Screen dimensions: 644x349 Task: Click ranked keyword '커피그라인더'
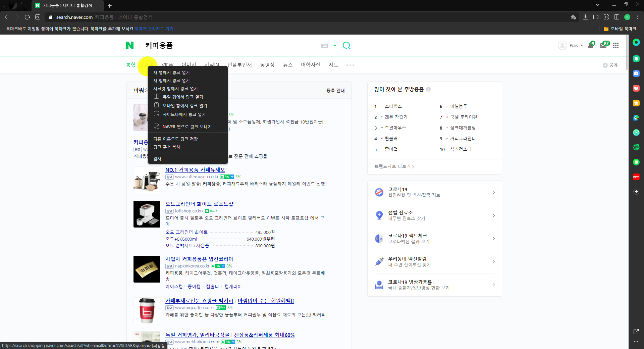click(x=463, y=139)
